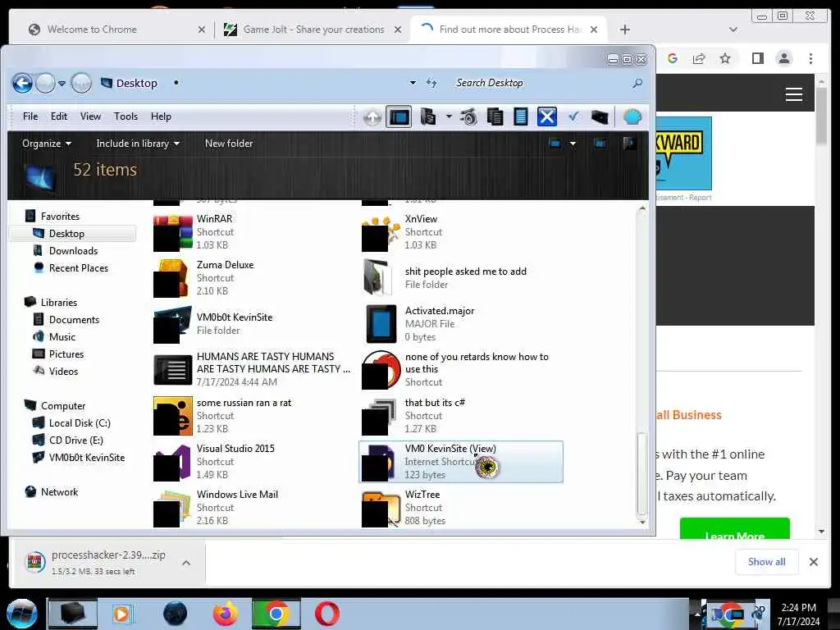Click the file list scroll up arrow

click(641, 209)
